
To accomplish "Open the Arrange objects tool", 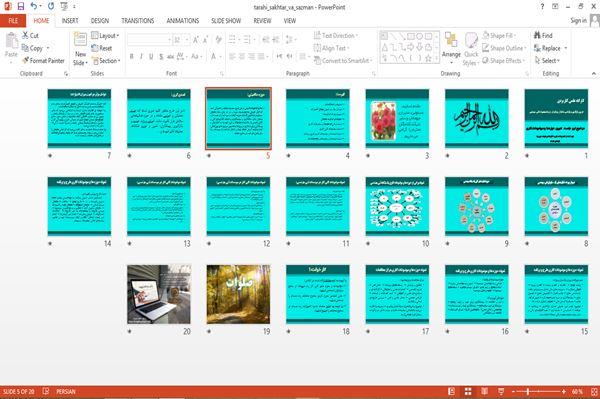I will (x=451, y=49).
